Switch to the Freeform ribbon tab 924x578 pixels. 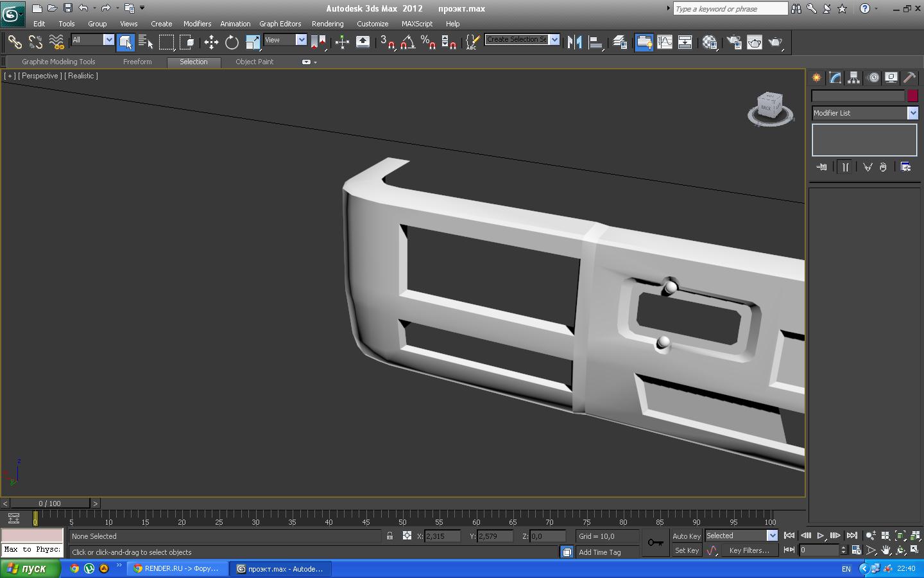click(137, 62)
